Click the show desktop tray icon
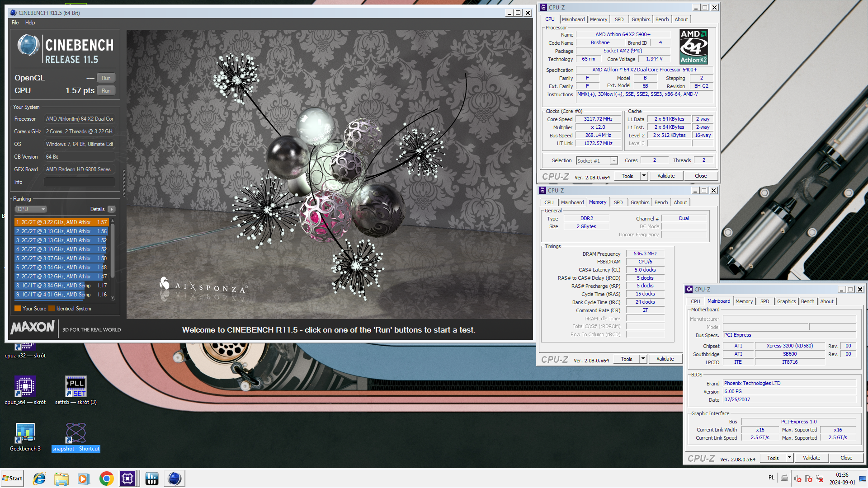Image resolution: width=868 pixels, height=488 pixels. pos(863,479)
